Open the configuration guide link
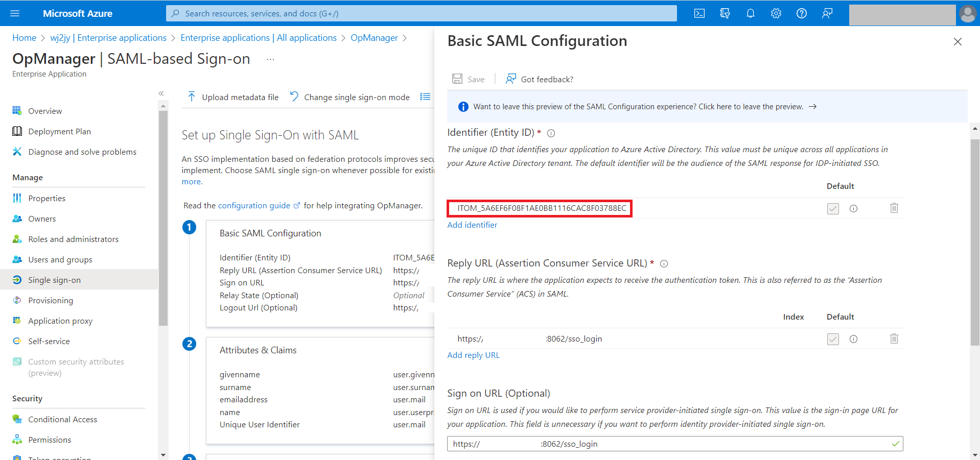Viewport: 980px width, 460px height. pos(259,205)
